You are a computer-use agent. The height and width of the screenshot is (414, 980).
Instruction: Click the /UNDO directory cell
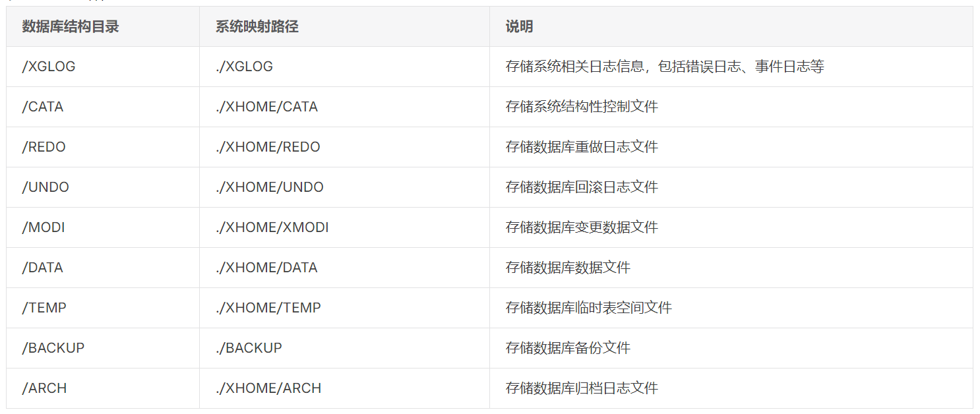coord(46,187)
